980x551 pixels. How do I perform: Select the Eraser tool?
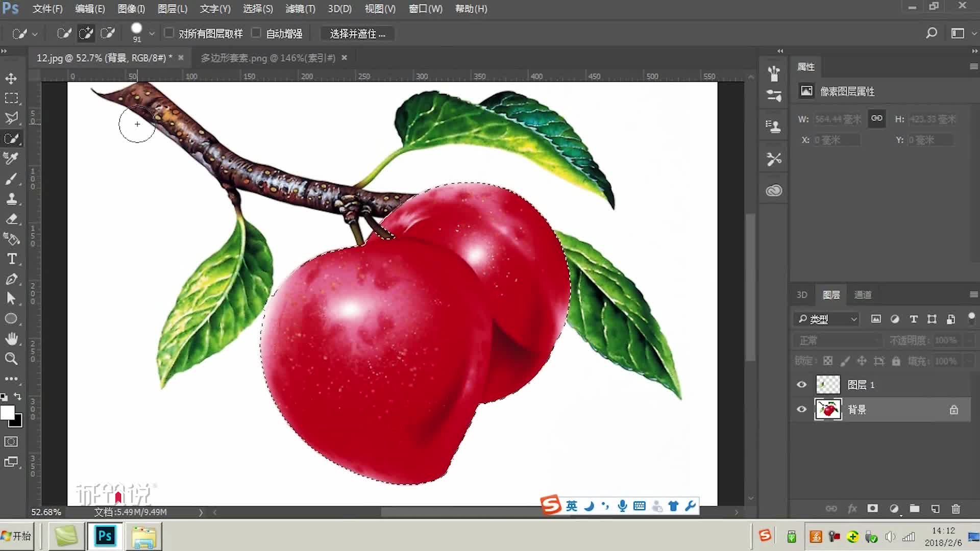coord(11,219)
